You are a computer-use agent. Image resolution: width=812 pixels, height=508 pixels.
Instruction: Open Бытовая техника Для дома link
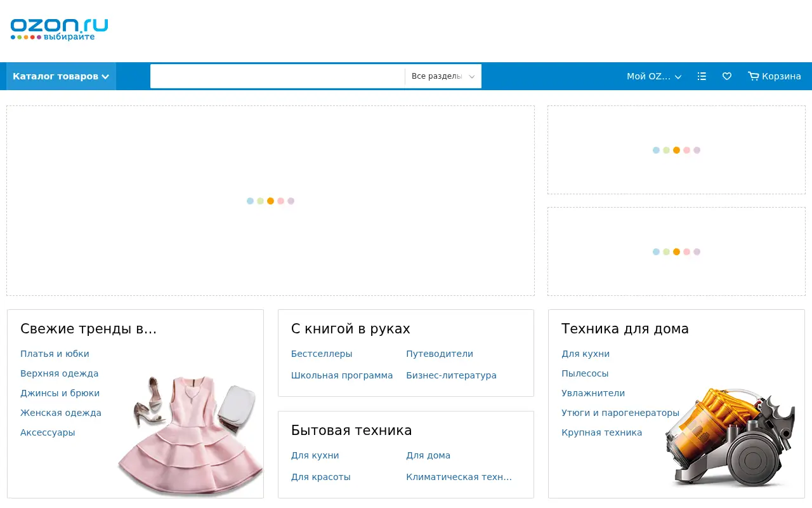point(428,455)
